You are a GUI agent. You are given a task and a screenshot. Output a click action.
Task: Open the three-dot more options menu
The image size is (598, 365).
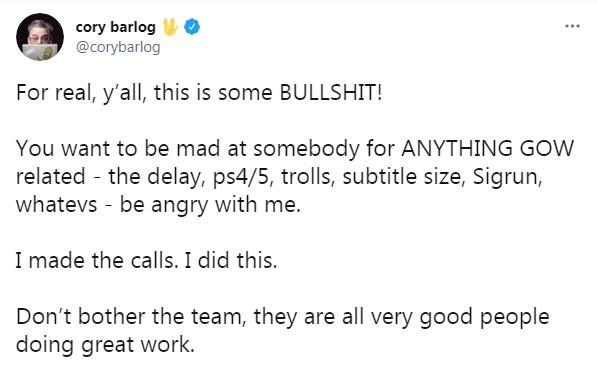point(572,26)
